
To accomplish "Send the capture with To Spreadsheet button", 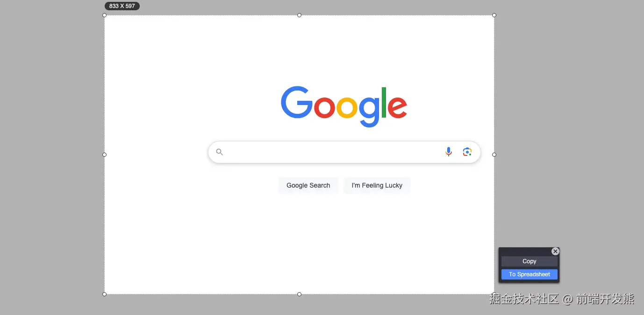I will (x=530, y=274).
